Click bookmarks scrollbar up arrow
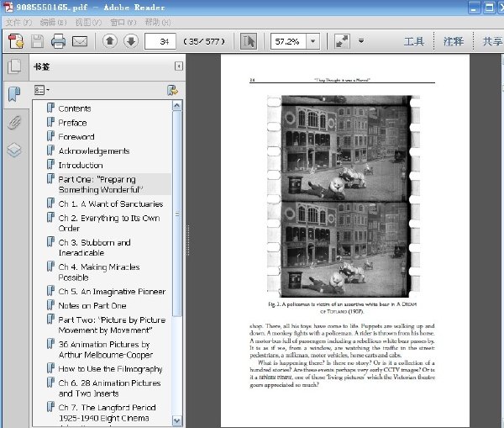Viewport: 504px width, 428px height. click(176, 106)
